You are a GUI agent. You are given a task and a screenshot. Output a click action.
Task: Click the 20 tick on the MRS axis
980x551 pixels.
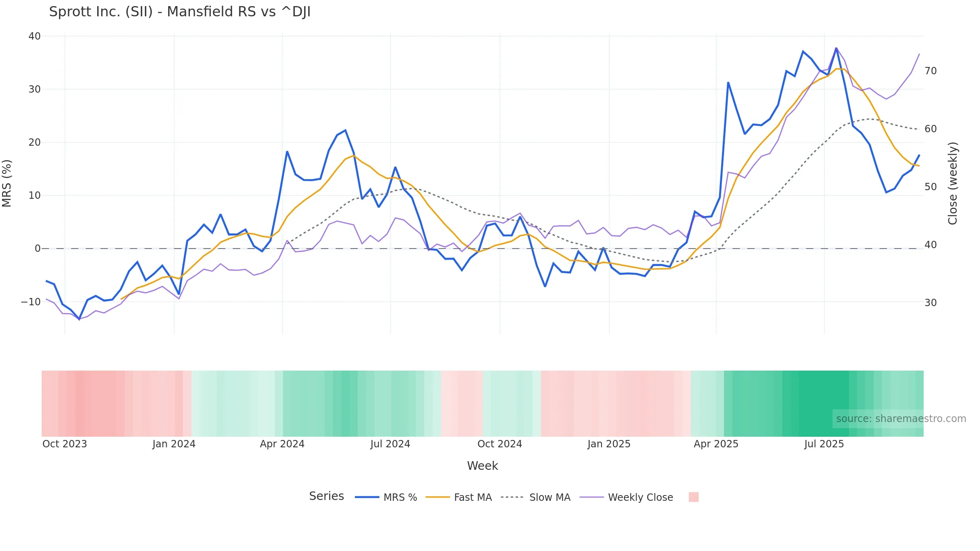pyautogui.click(x=35, y=142)
